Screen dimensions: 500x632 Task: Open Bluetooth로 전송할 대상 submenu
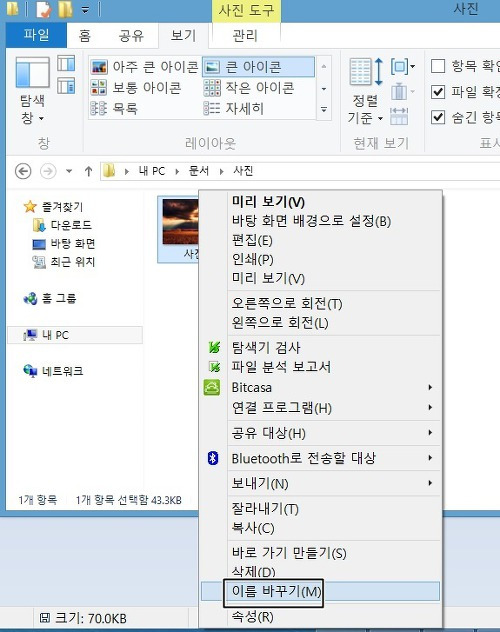click(321, 458)
